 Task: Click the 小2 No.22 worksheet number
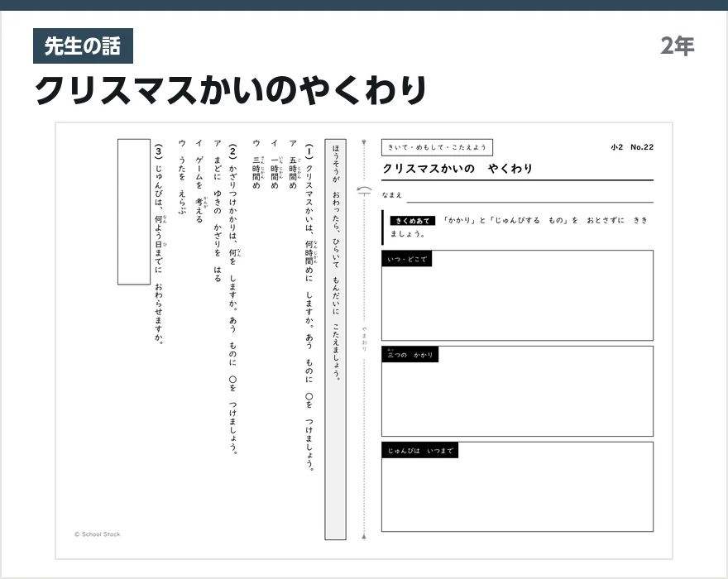pyautogui.click(x=632, y=147)
